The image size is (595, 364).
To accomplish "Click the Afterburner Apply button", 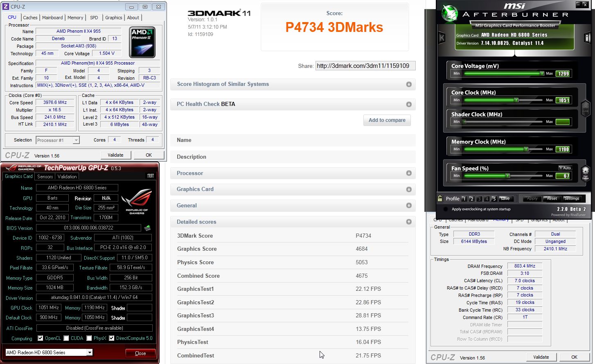I will 532,199.
